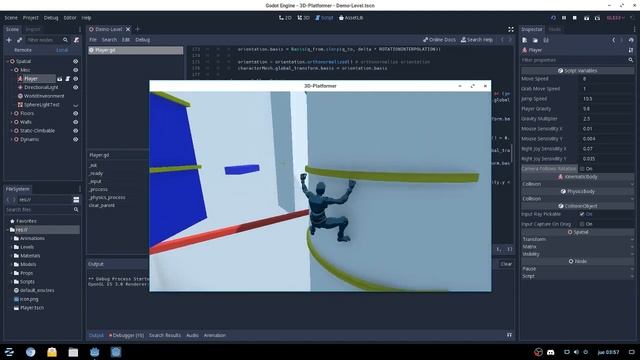Expand the Walls node in scene tree
Viewport: 640px width, 360px height.
click(x=11, y=122)
